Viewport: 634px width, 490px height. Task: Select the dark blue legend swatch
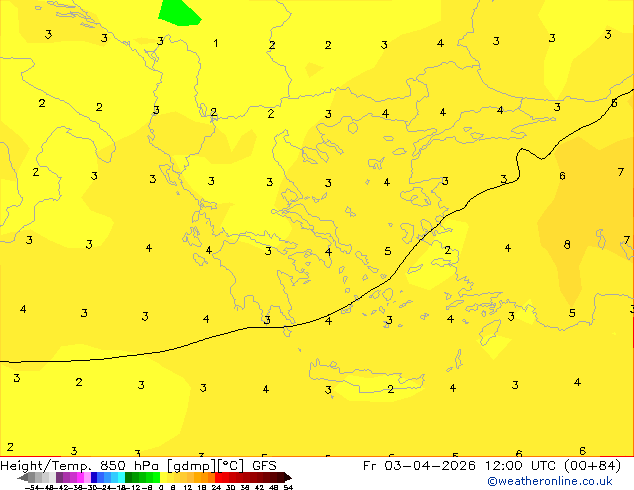(94, 477)
